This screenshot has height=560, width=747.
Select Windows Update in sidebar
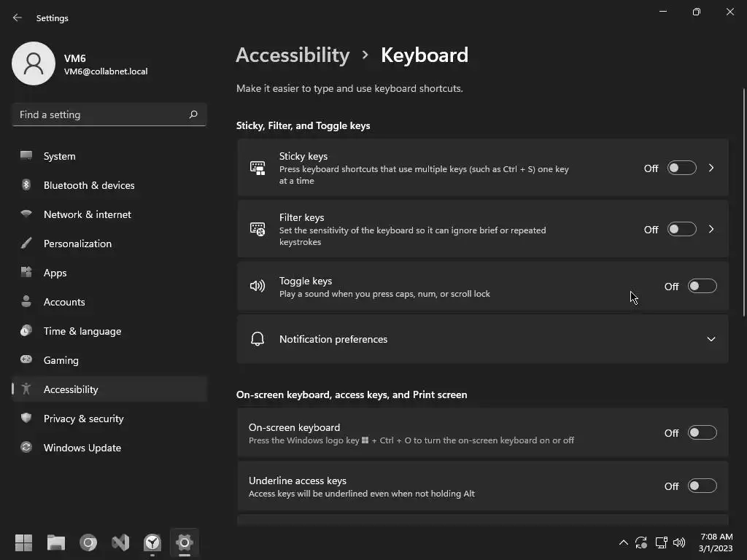(82, 448)
